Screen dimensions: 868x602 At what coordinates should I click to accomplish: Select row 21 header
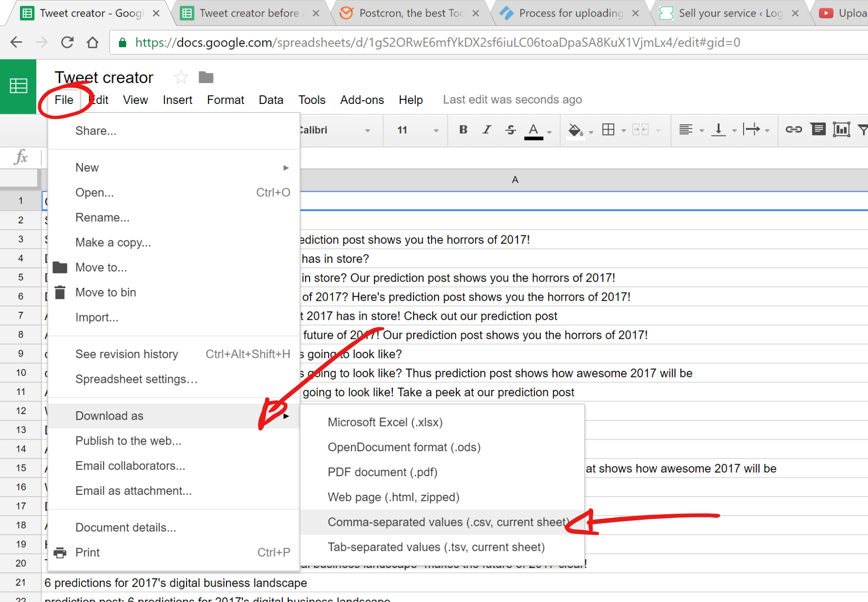coord(20,583)
